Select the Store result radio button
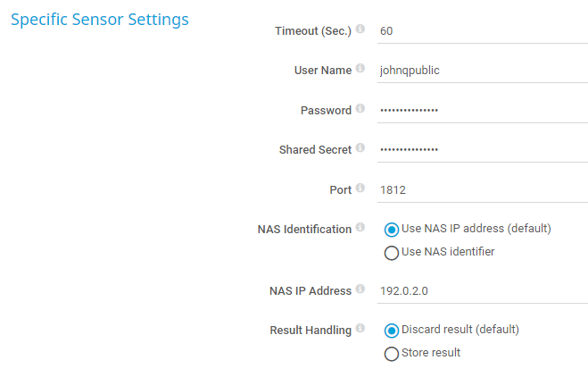Image resolution: width=588 pixels, height=377 pixels. (x=391, y=354)
